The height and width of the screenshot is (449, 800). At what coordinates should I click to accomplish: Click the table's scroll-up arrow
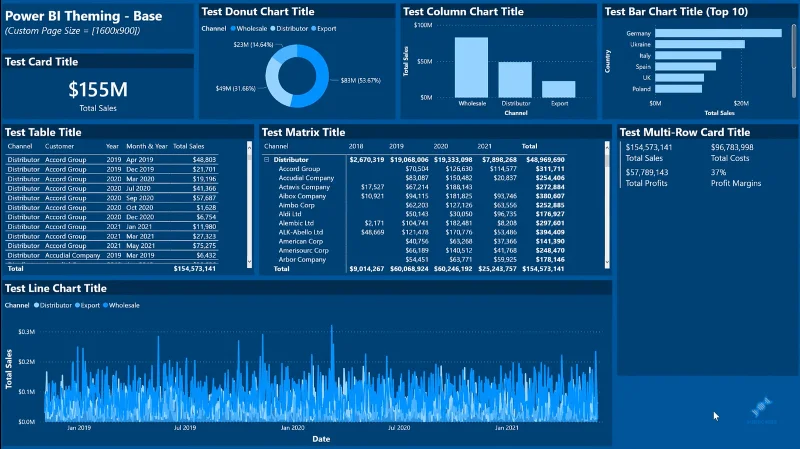[249, 147]
